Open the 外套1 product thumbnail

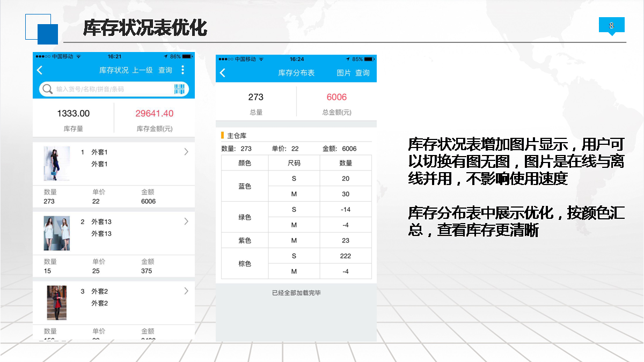pyautogui.click(x=56, y=163)
